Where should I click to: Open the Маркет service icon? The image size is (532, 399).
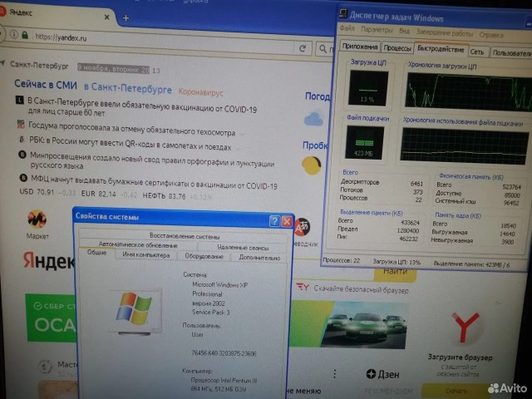point(37,219)
